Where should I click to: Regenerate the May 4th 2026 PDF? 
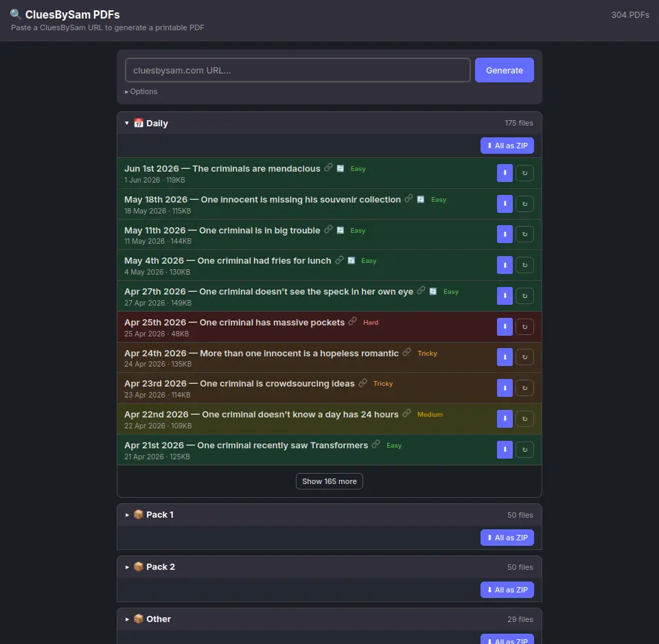pyautogui.click(x=524, y=265)
